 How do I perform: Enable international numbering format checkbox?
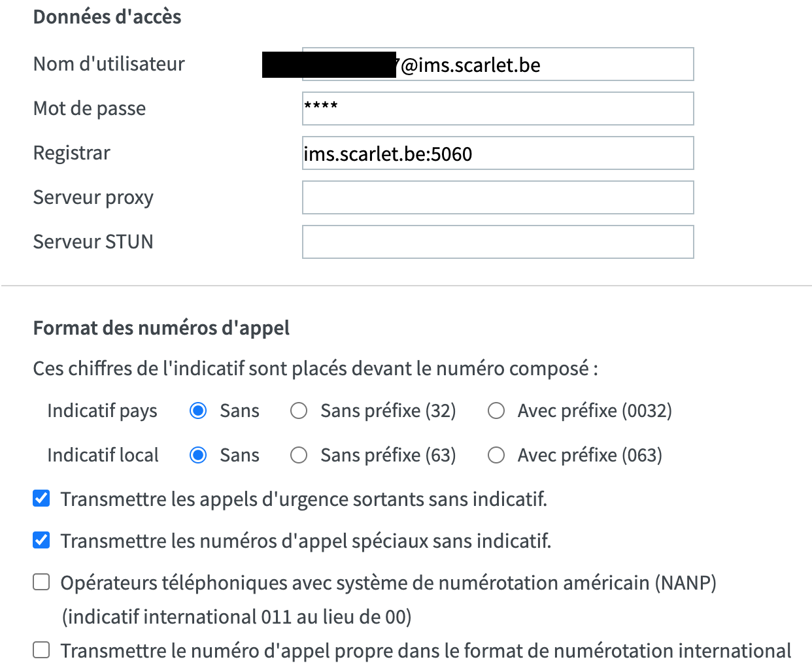(41, 650)
